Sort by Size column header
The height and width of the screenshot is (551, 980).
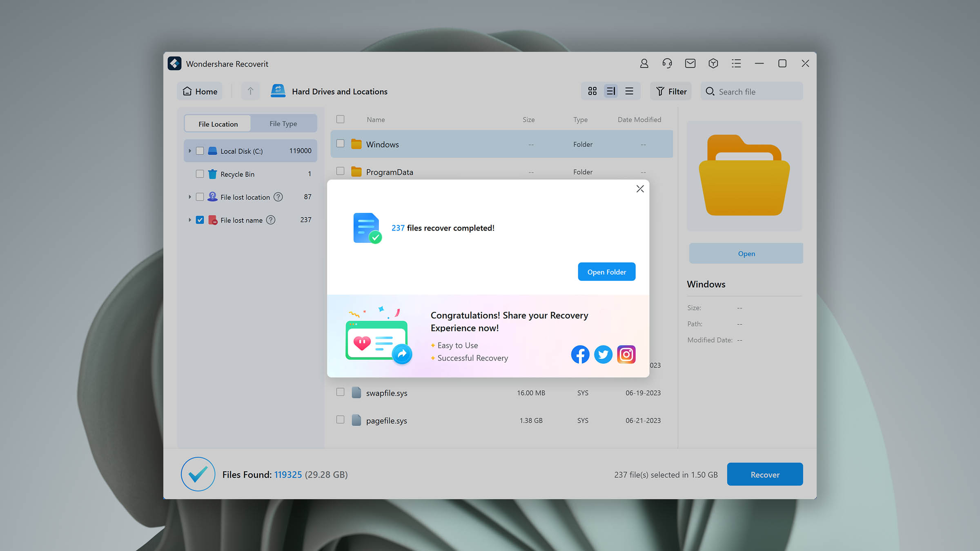[528, 120]
